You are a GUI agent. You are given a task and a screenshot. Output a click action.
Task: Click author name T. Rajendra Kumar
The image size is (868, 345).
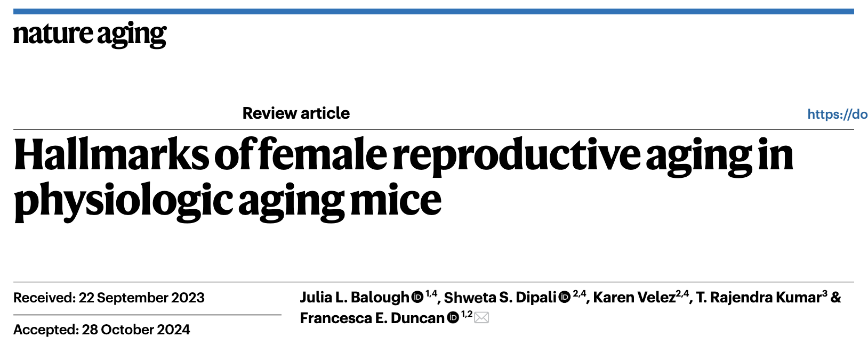pos(758,298)
